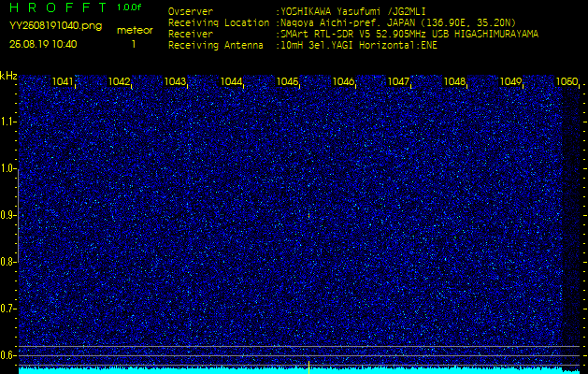This screenshot has width=588, height=374.
Task: Click the kHz axis unit label
Action: click(x=8, y=76)
